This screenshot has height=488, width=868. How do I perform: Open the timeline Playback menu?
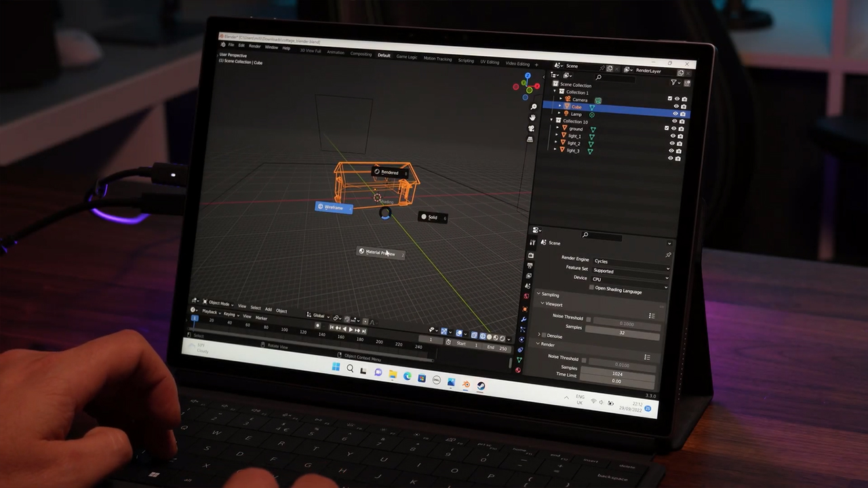[210, 312]
